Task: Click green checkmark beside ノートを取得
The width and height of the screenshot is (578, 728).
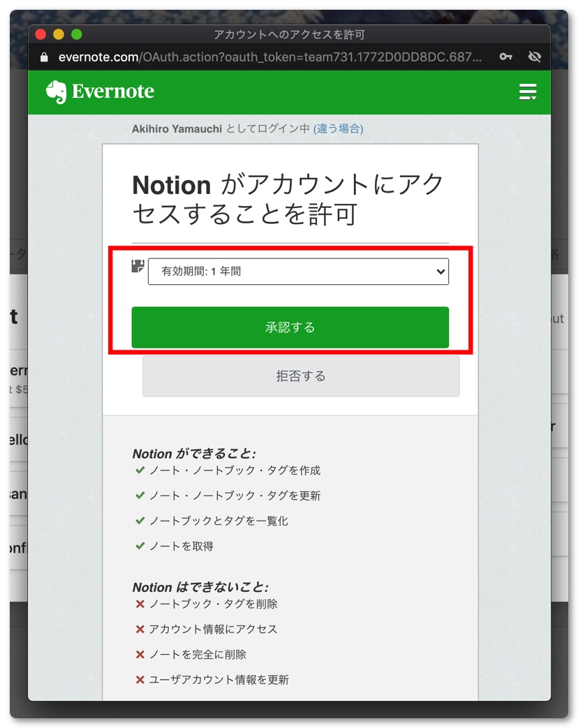Action: coord(140,546)
